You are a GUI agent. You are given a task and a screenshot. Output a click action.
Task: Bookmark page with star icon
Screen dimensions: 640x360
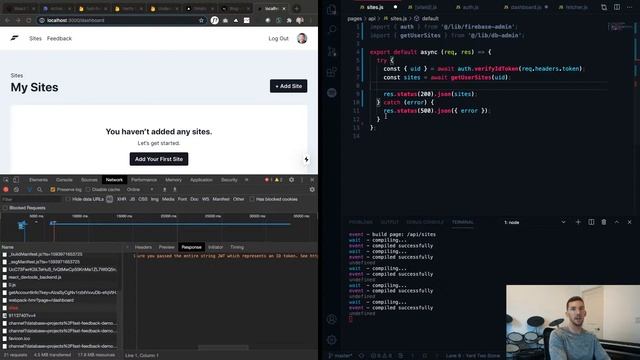(201, 20)
